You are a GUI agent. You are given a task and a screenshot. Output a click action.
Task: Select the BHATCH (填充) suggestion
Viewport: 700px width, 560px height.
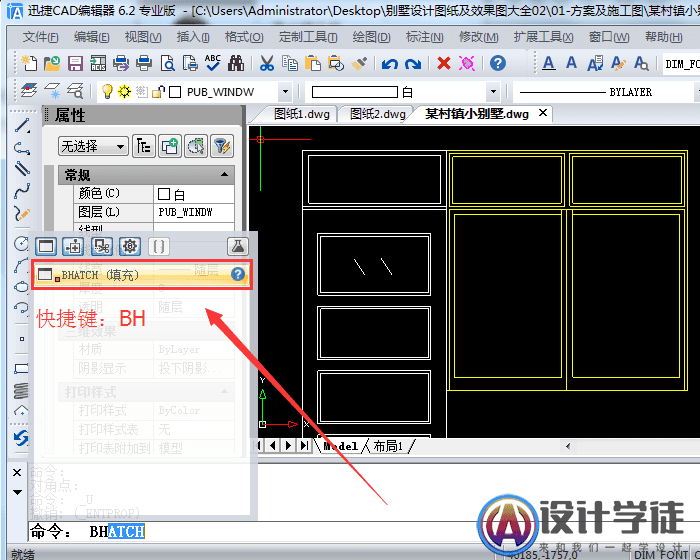pos(142,275)
